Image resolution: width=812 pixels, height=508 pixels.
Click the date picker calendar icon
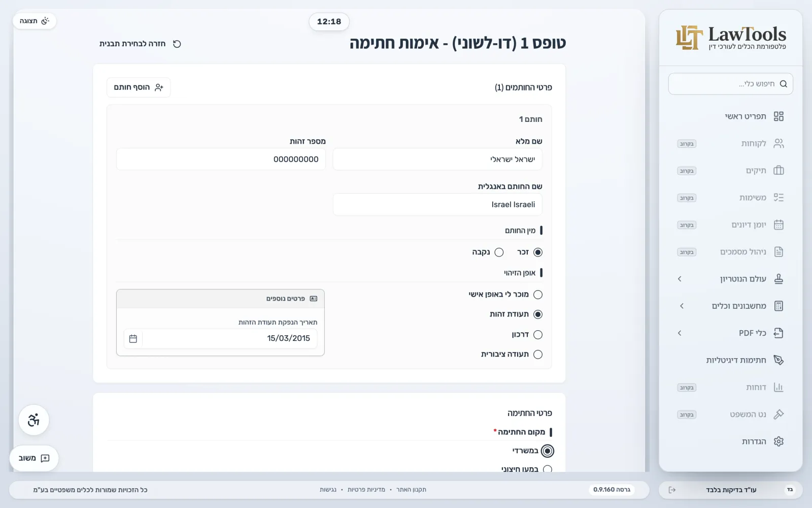pos(133,338)
